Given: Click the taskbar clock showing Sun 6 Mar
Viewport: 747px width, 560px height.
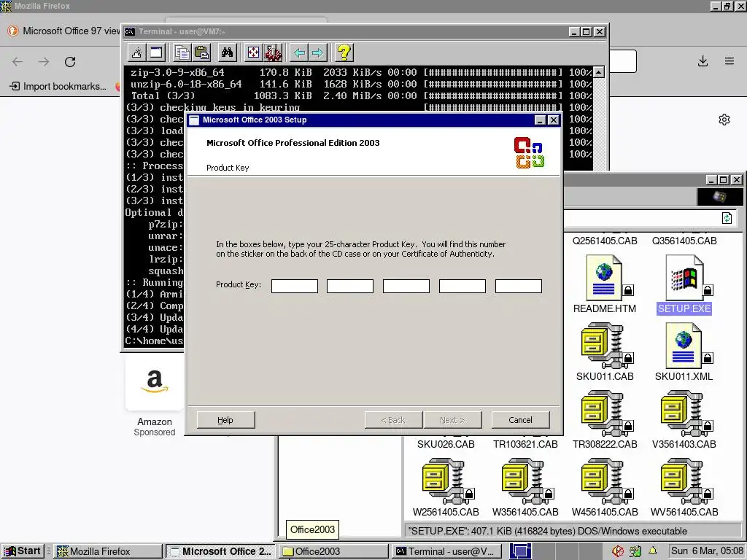Looking at the screenshot, I should (x=707, y=551).
